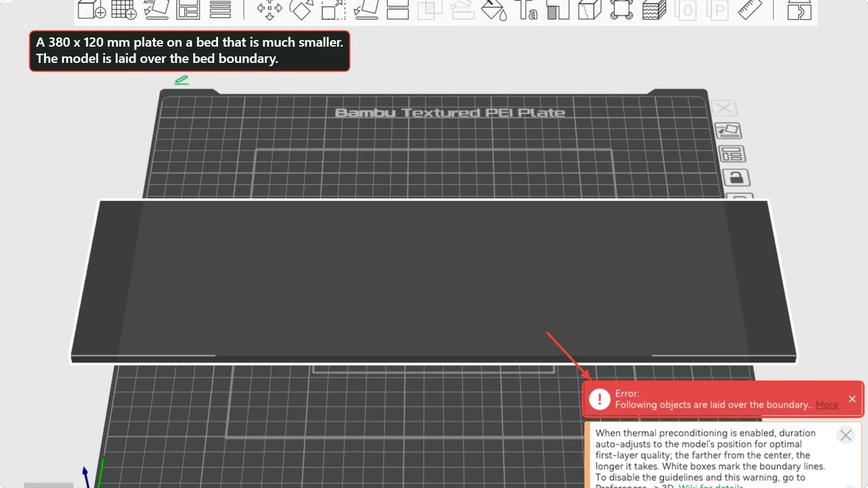Toggle the plate lock icon
This screenshot has height=488, width=868.
tap(736, 177)
